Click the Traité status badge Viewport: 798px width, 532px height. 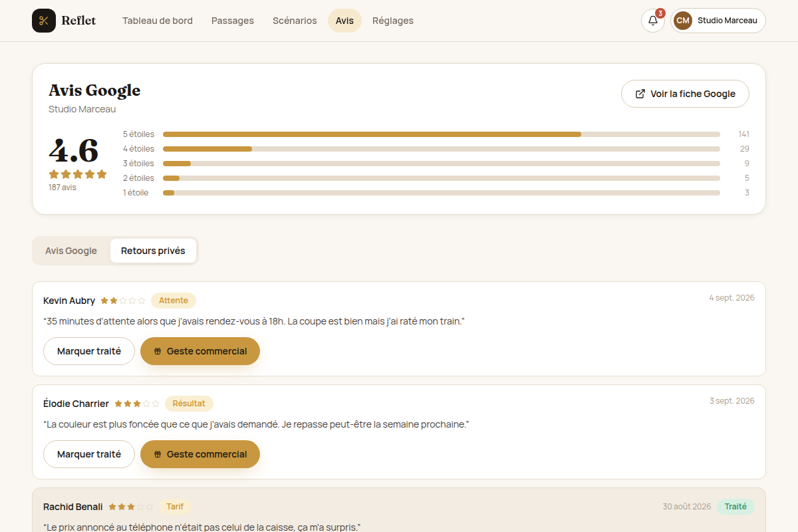coord(735,507)
